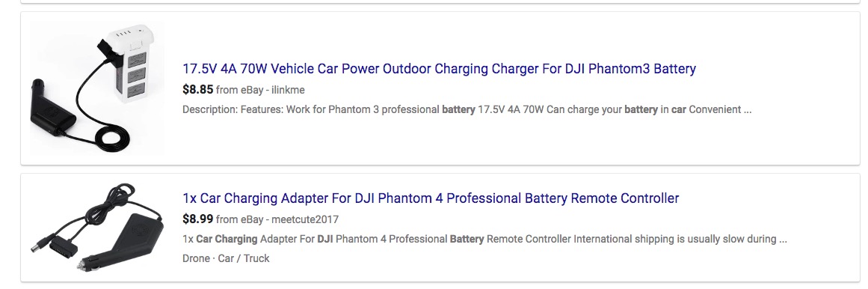Open the 17.5V 4A 70W Vehicle Car Power listing title
The image size is (868, 289).
[439, 69]
